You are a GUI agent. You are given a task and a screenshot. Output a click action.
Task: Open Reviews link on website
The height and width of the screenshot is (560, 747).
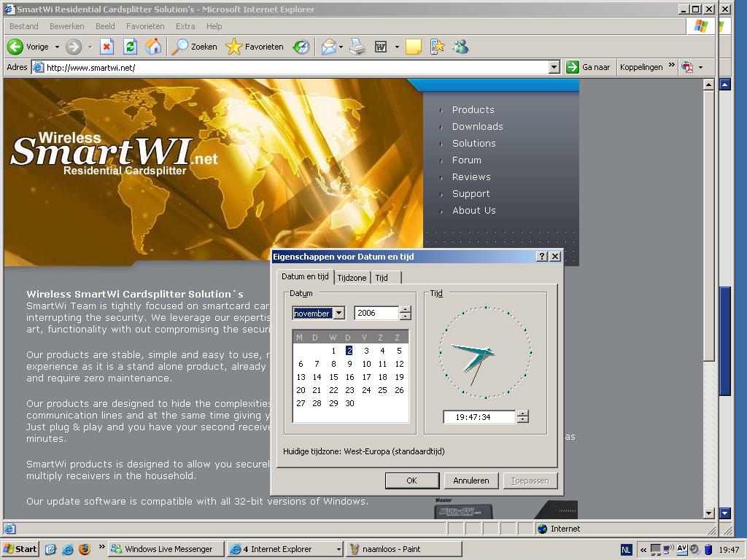click(471, 176)
